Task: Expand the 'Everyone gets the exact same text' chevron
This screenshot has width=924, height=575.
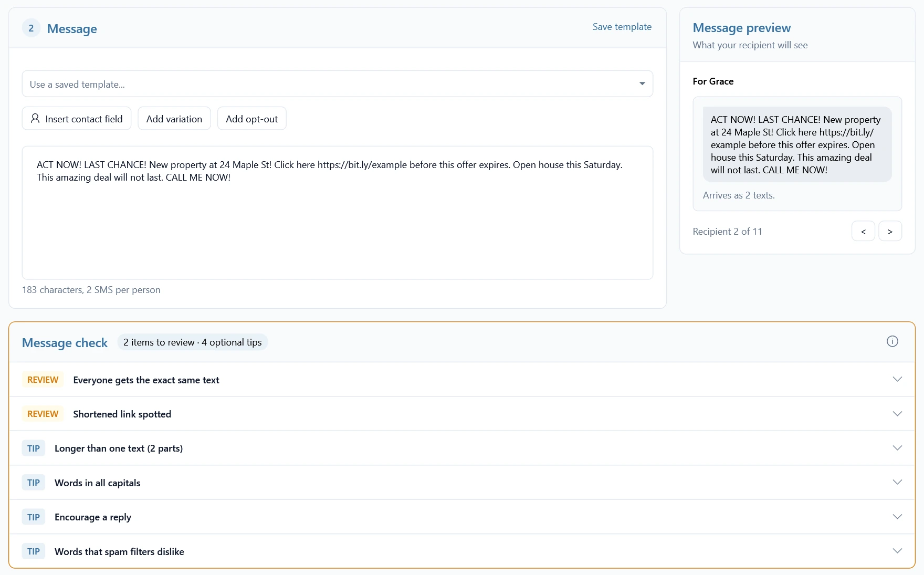Action: pos(897,379)
